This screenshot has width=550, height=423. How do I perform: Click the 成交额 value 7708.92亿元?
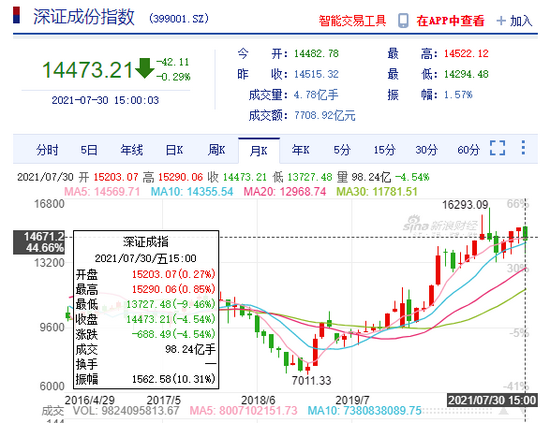click(x=325, y=115)
